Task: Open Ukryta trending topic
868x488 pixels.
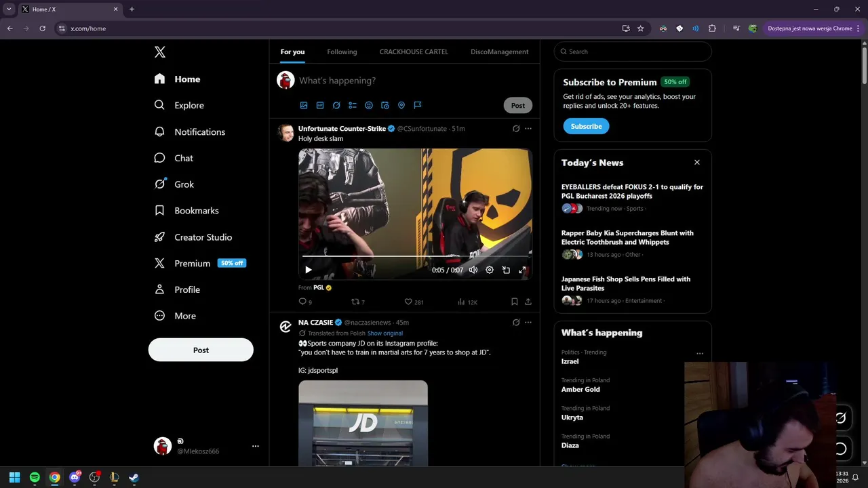Action: click(572, 418)
